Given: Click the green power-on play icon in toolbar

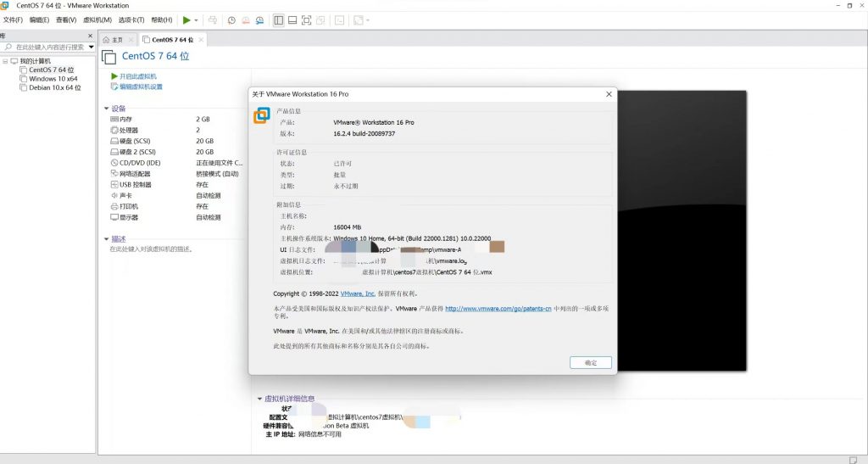Looking at the screenshot, I should 186,20.
